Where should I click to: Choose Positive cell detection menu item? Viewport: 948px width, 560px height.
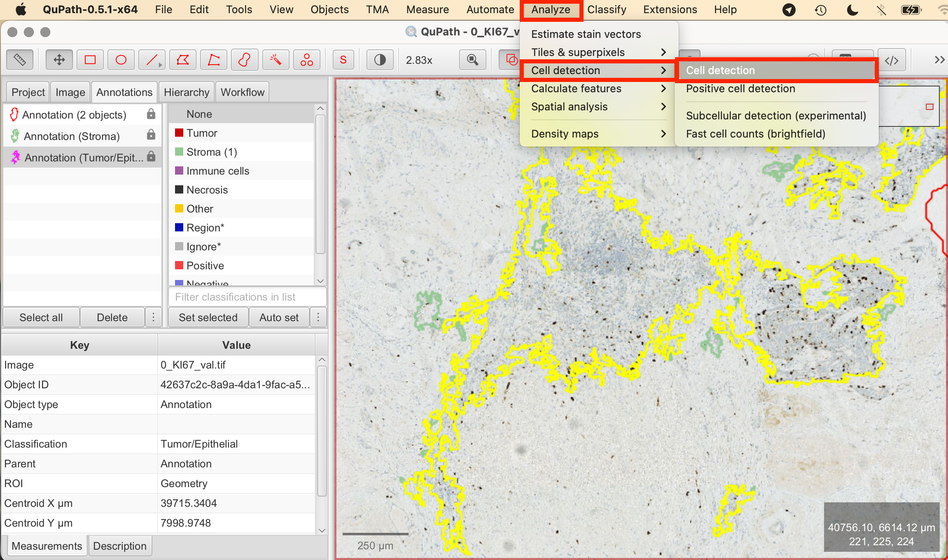(740, 89)
